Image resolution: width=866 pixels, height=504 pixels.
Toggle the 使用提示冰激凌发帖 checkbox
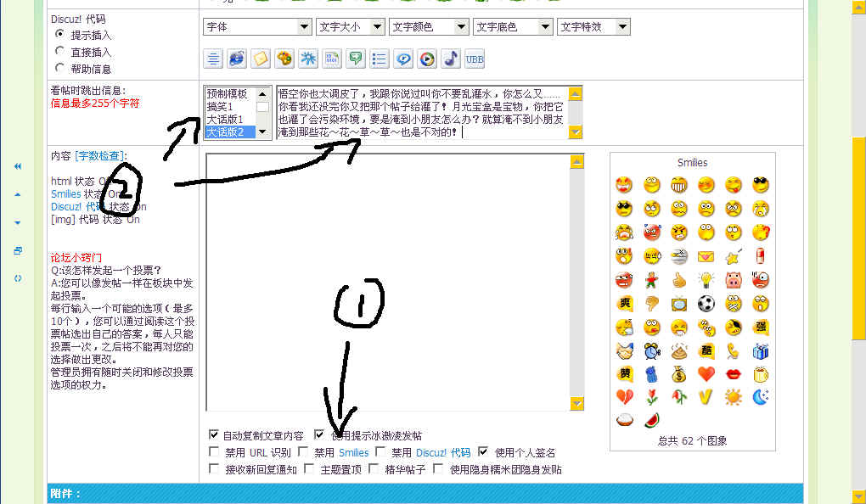tap(318, 434)
